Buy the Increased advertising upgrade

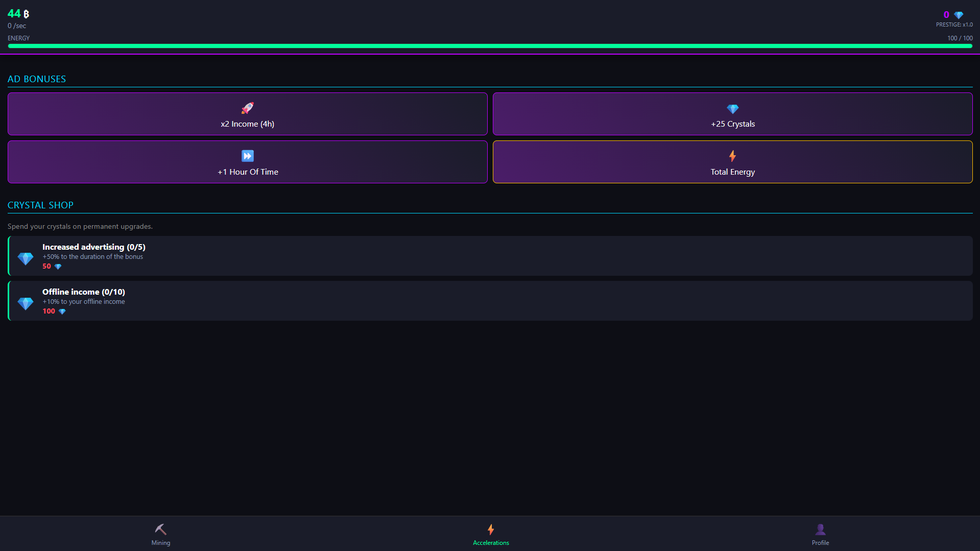coord(490,256)
